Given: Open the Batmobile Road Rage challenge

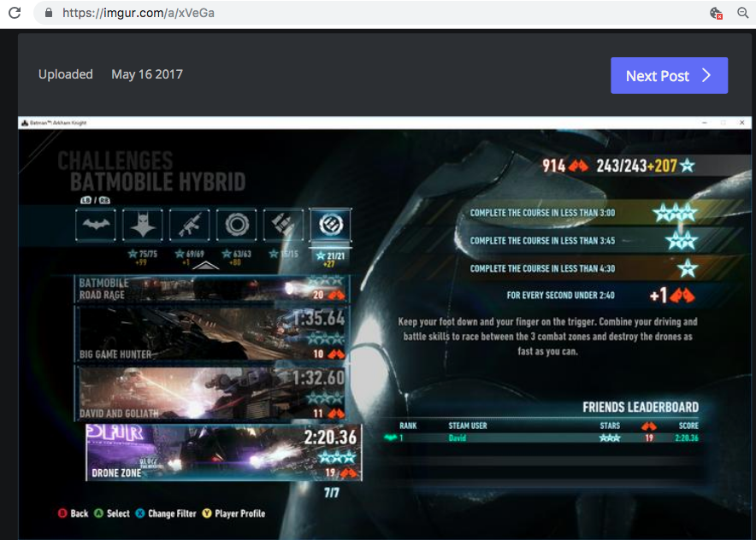Looking at the screenshot, I should point(212,289).
